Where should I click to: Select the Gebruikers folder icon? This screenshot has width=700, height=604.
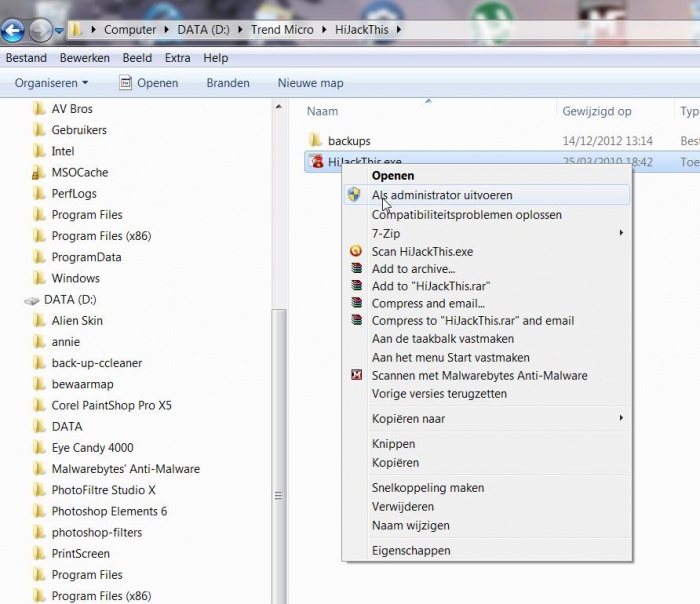(x=39, y=130)
